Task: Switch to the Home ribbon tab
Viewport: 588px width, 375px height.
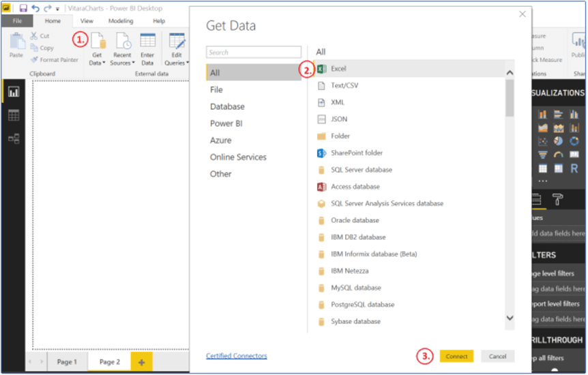Action: pyautogui.click(x=53, y=21)
